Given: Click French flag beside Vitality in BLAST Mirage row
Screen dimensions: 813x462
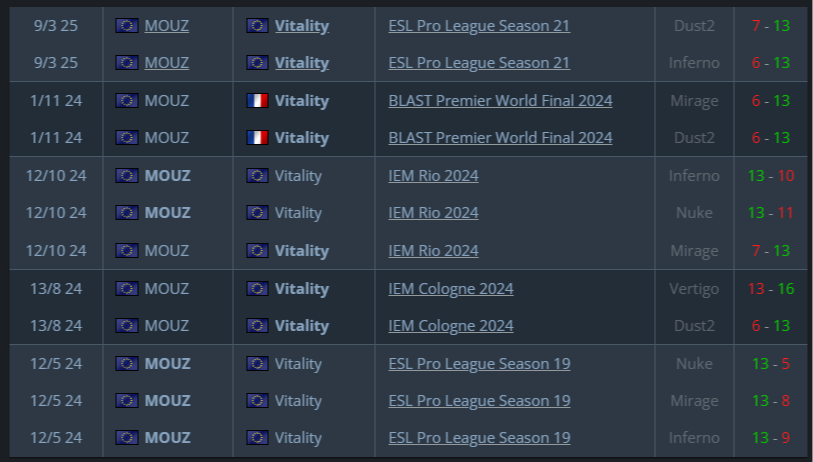Looking at the screenshot, I should pyautogui.click(x=258, y=101).
